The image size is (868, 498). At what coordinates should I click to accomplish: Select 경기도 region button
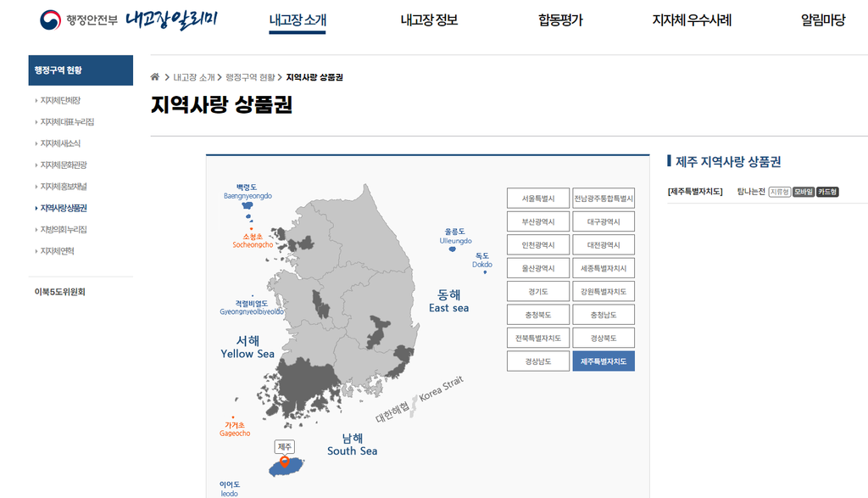538,291
